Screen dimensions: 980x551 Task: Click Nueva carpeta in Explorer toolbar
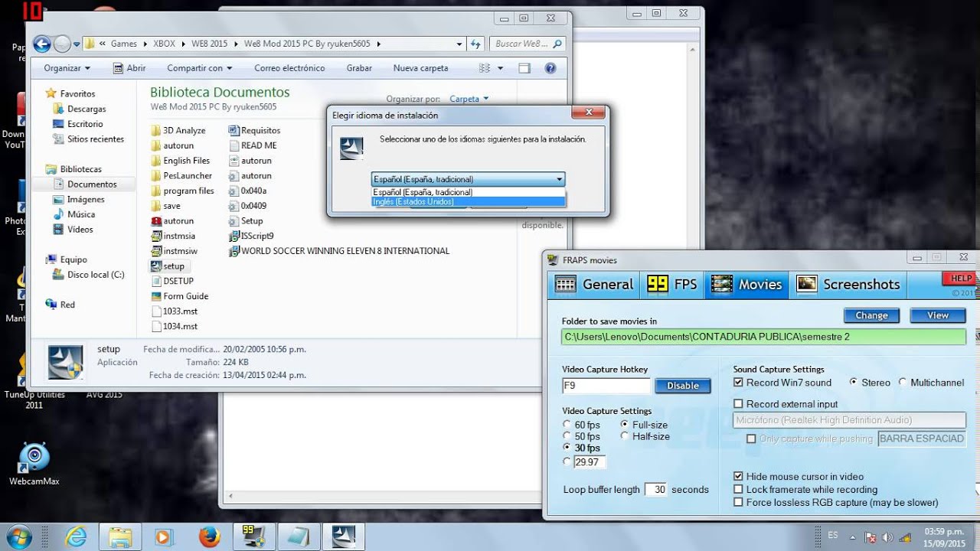[420, 68]
